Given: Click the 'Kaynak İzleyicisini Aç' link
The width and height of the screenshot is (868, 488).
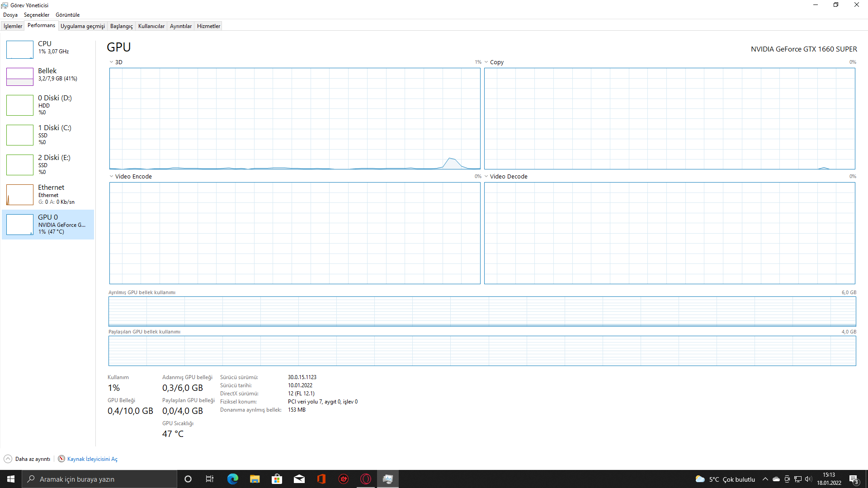Looking at the screenshot, I should [92, 459].
